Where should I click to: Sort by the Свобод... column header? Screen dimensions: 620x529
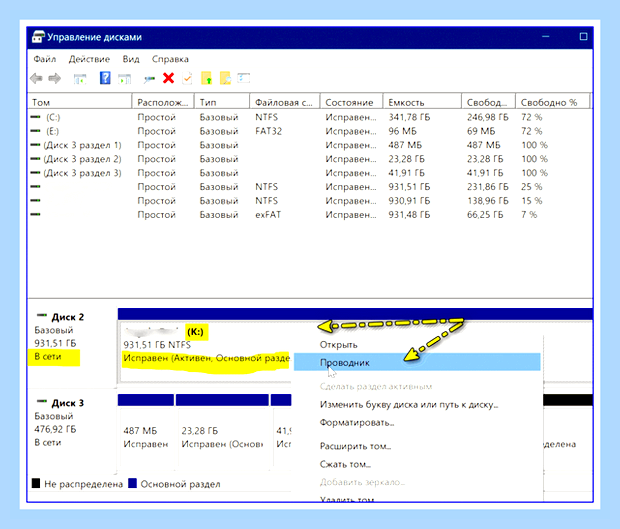(488, 102)
